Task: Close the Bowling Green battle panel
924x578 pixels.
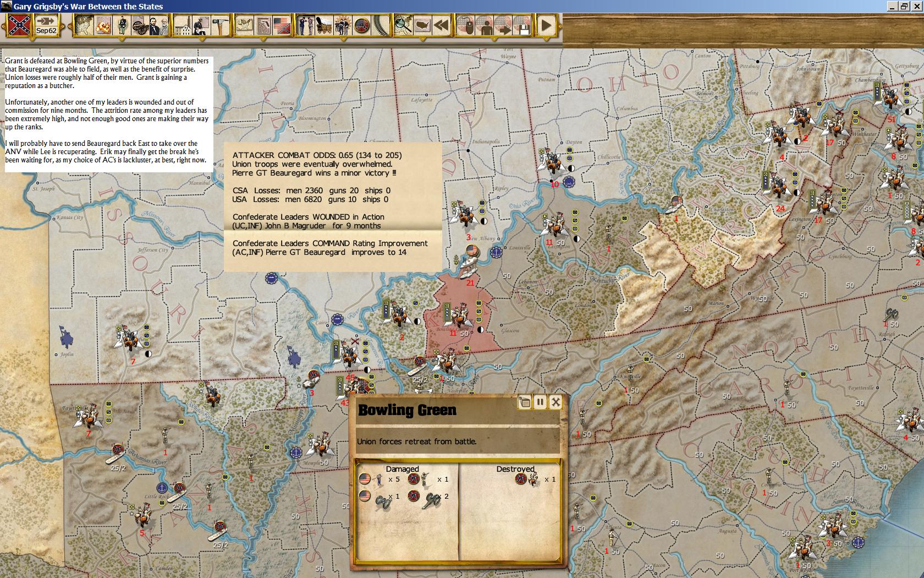Action: (x=555, y=402)
